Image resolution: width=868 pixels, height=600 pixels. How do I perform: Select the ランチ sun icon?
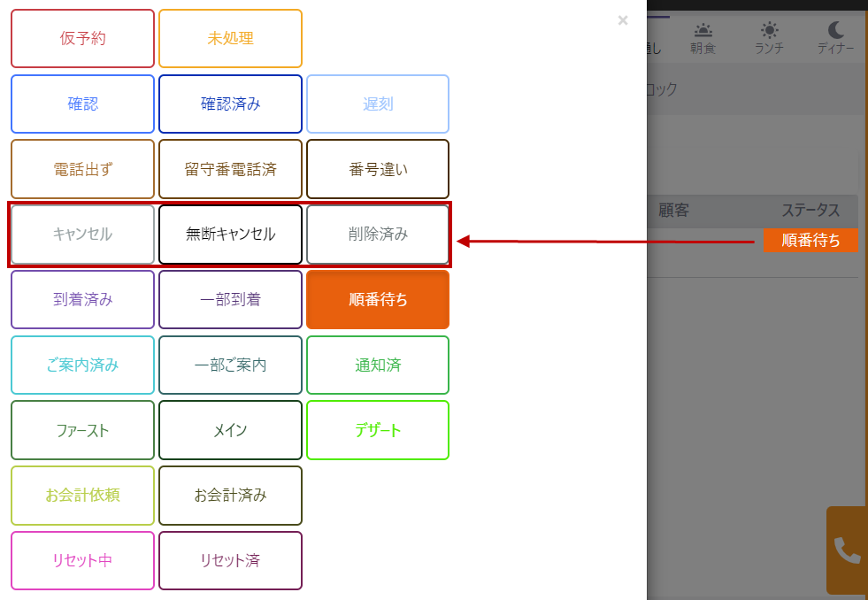click(x=769, y=30)
